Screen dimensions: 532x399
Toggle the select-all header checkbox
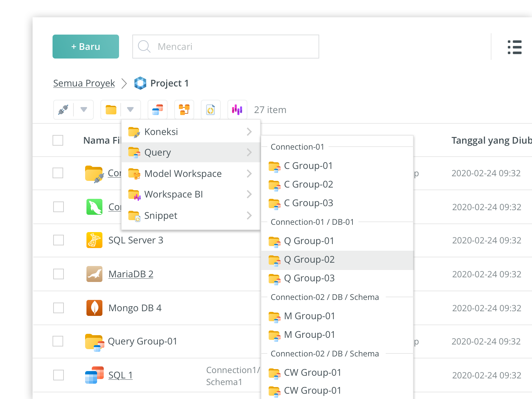(x=58, y=140)
